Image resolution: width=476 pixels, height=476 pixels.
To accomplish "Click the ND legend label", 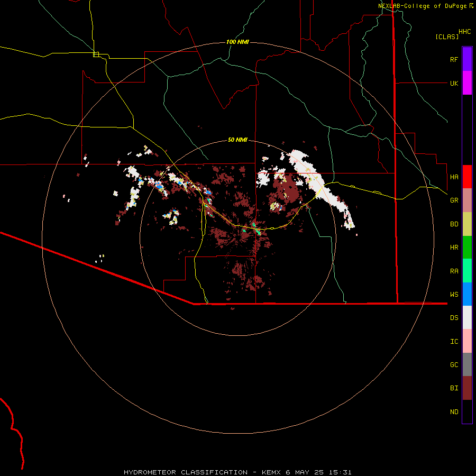I will click(x=454, y=412).
